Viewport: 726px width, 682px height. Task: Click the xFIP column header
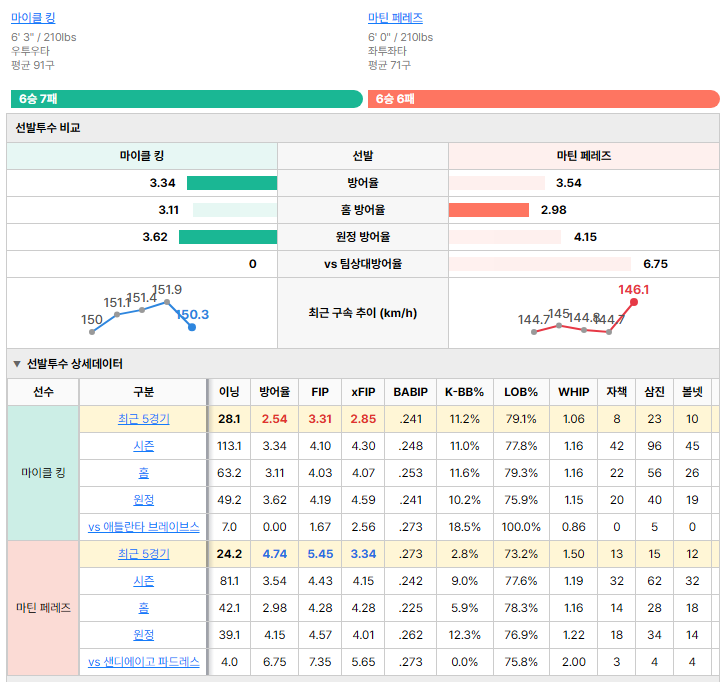363,392
